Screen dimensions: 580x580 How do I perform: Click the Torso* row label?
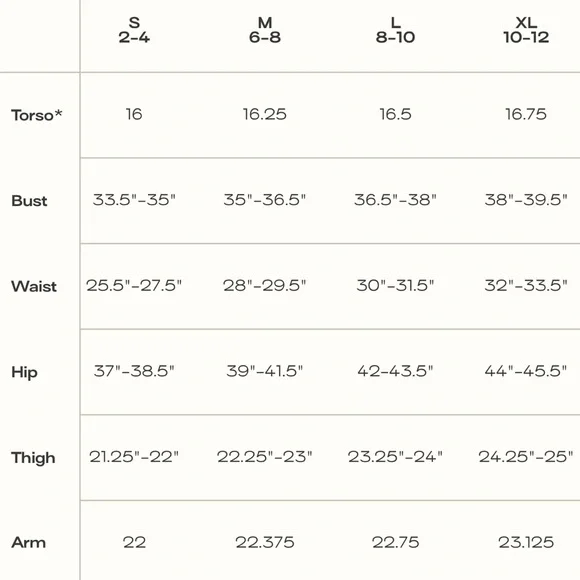click(x=36, y=115)
